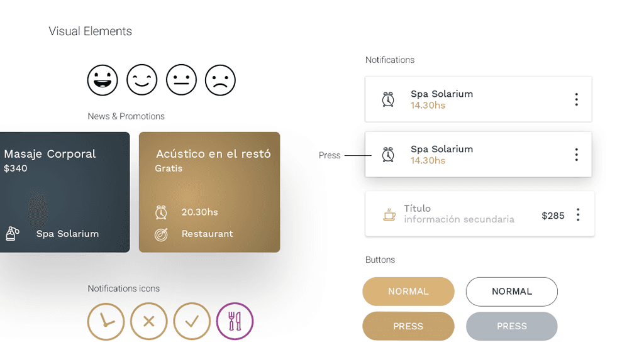Screen dimensions: 644x362
Task: Click the gold checkmark notification icon
Action: click(192, 321)
